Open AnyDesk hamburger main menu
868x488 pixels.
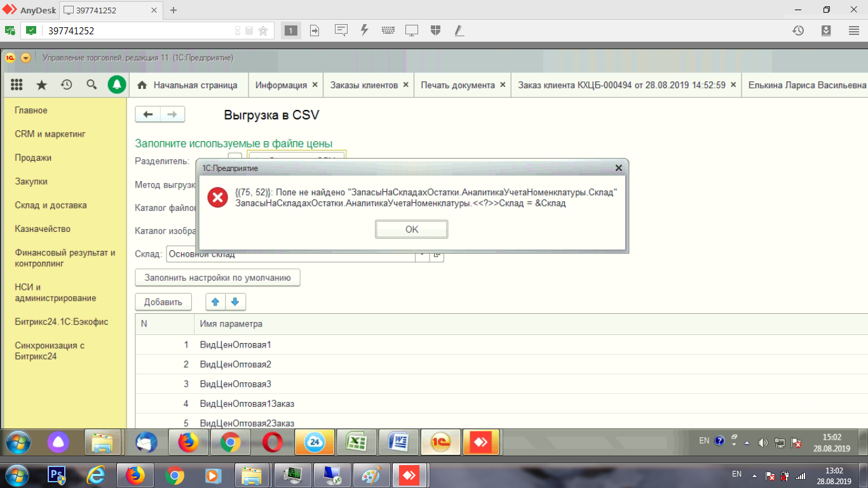point(854,30)
